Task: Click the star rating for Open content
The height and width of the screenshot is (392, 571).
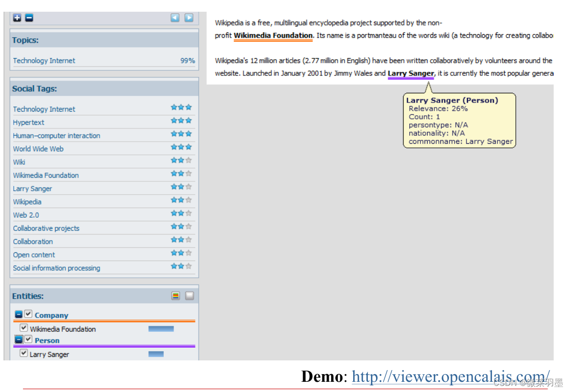Action: 181,253
